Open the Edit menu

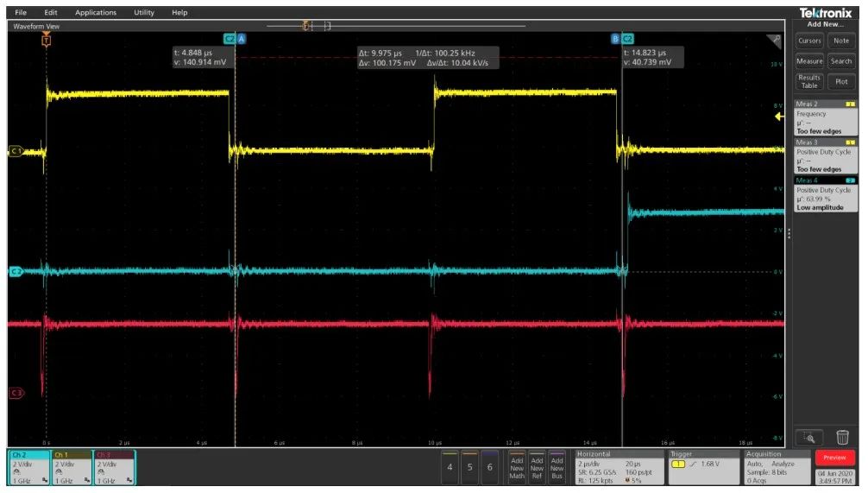pyautogui.click(x=50, y=12)
